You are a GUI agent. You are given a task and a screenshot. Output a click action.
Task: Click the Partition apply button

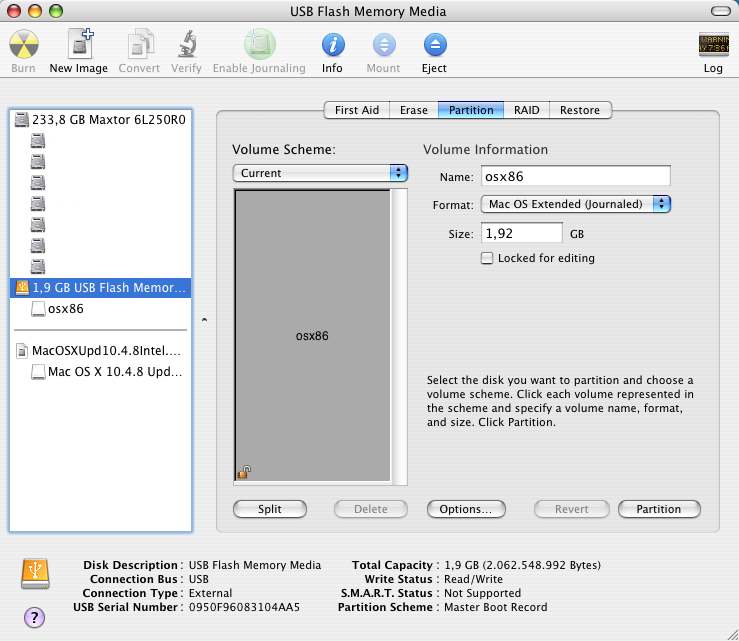click(659, 509)
